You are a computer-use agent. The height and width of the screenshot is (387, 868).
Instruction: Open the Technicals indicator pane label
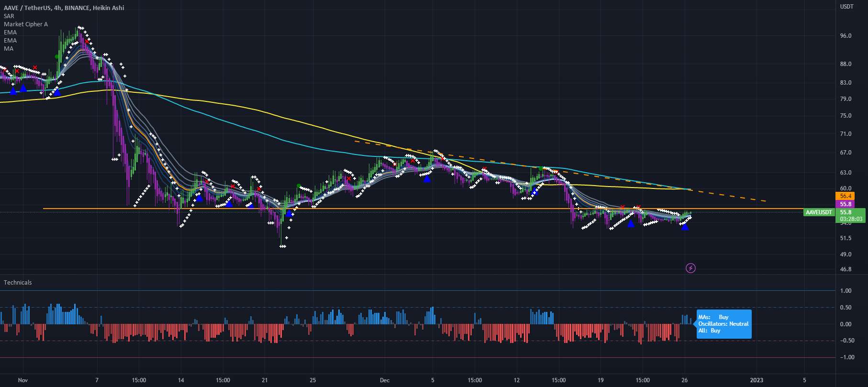[18, 282]
